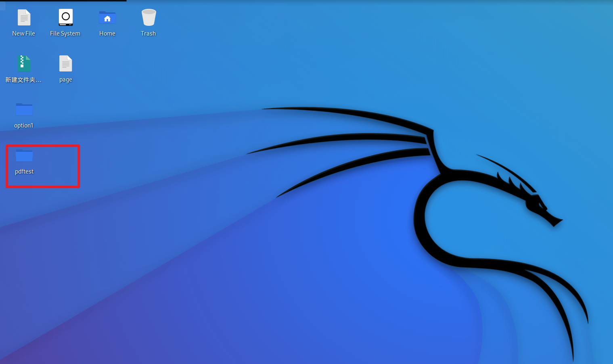Viewport: 613px width, 364px height.
Task: Click the "page" file name label
Action: pyautogui.click(x=65, y=79)
